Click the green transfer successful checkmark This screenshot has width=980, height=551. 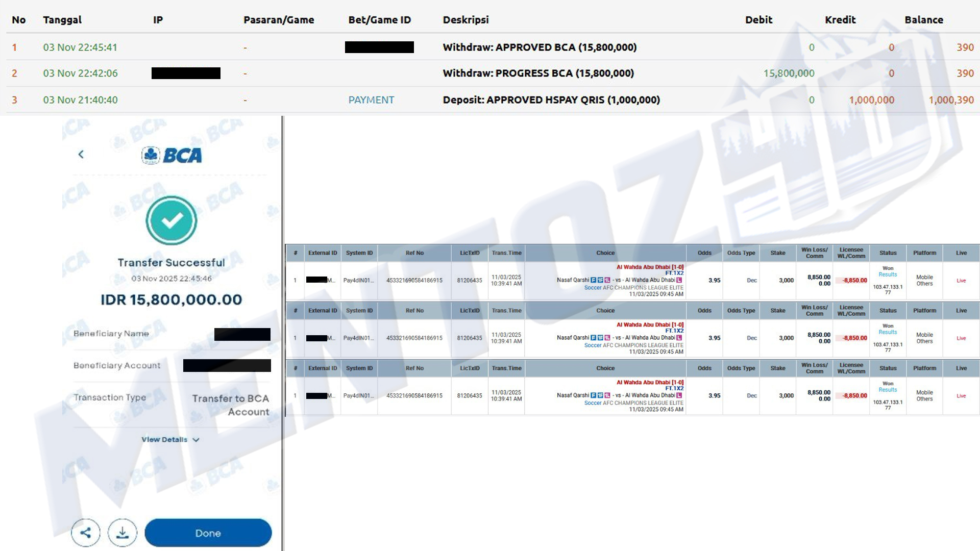pyautogui.click(x=171, y=220)
